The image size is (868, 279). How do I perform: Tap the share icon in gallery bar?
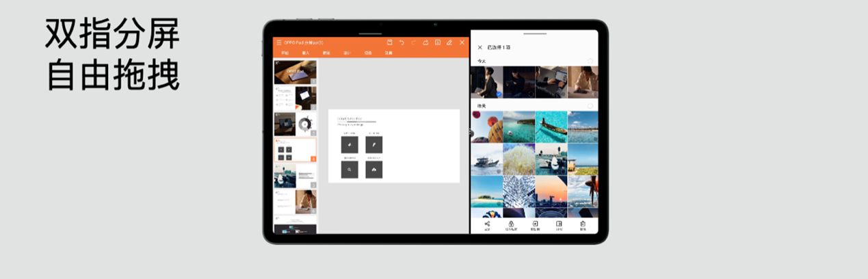pos(488,225)
